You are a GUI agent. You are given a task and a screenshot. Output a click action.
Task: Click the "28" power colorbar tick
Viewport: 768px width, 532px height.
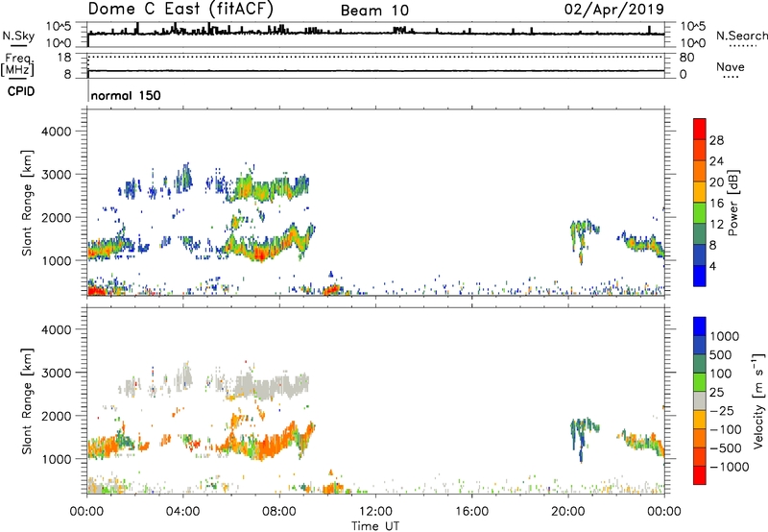[716, 140]
